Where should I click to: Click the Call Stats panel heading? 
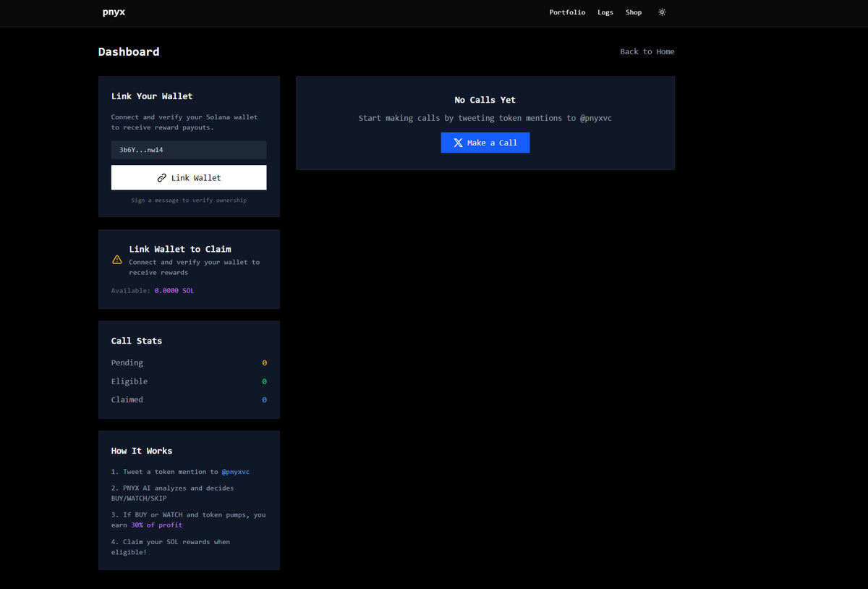[137, 340]
